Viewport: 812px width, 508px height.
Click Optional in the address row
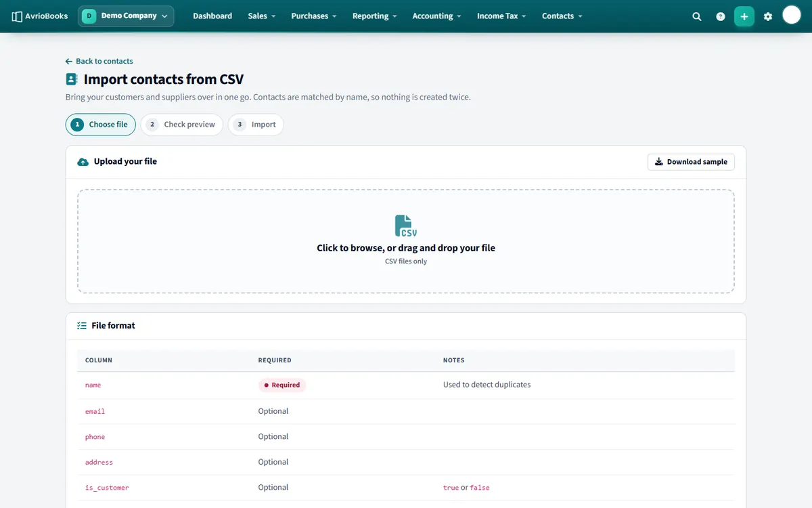[273, 462]
